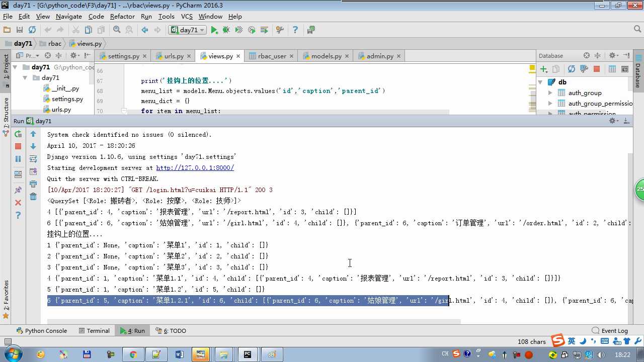644x362 pixels.
Task: Open the http://127.0.0.1:8000/ link
Action: coord(195,168)
